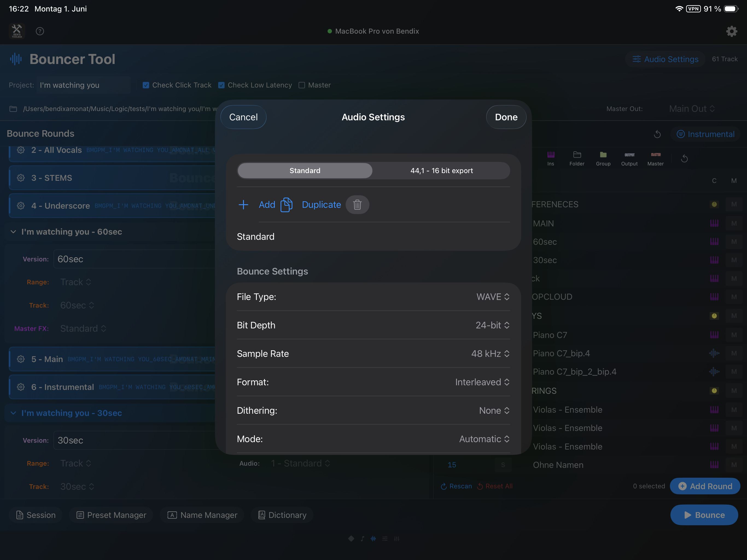Click the audio waveform icon on Piano C7_bip.4 row

[714, 353]
